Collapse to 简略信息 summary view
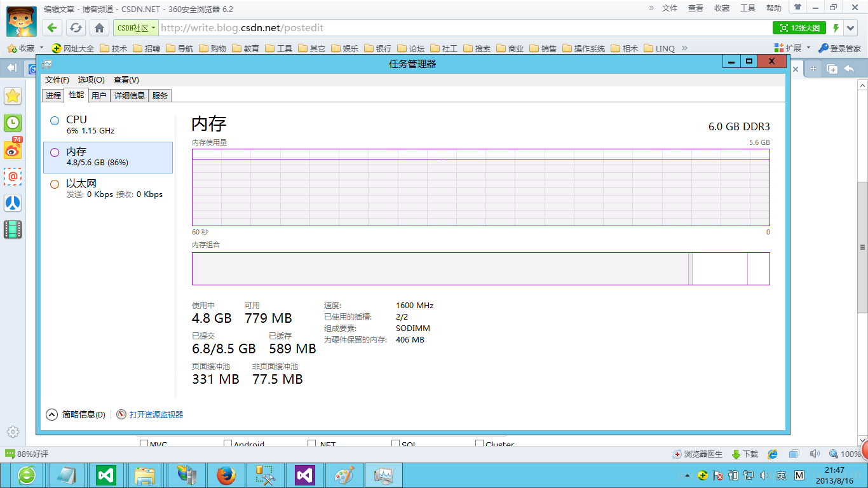Viewport: 868px width, 488px height. click(76, 414)
